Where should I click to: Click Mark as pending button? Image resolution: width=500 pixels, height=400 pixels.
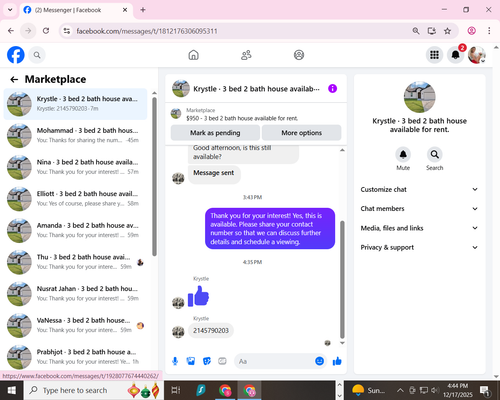[215, 133]
